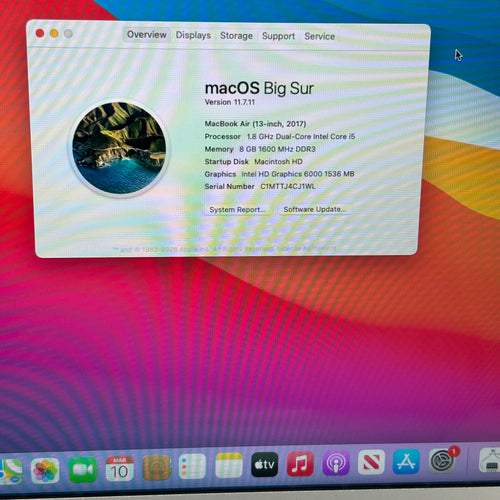Launch Reminders from the Dock

tap(192, 466)
